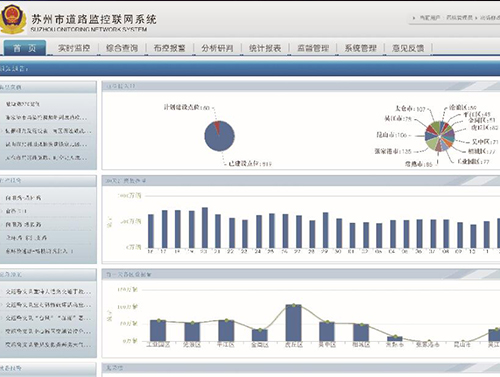This screenshot has width=500, height=377.
Task: Click the police emblem logo
Action: click(13, 19)
